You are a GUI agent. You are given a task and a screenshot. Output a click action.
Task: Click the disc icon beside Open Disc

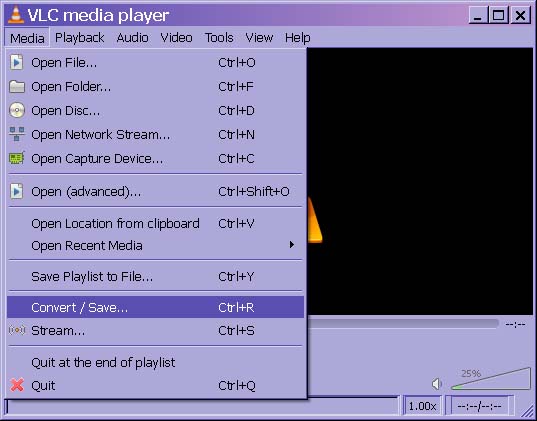tap(16, 111)
